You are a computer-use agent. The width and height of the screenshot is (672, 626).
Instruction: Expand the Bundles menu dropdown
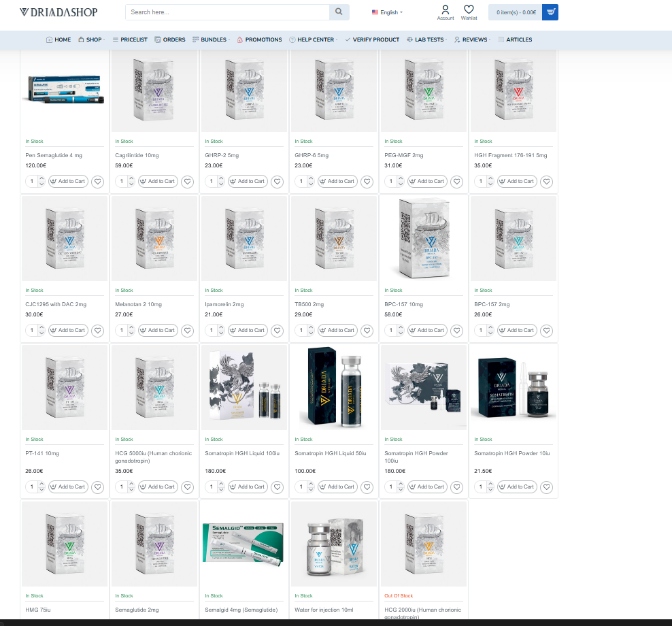pos(212,39)
